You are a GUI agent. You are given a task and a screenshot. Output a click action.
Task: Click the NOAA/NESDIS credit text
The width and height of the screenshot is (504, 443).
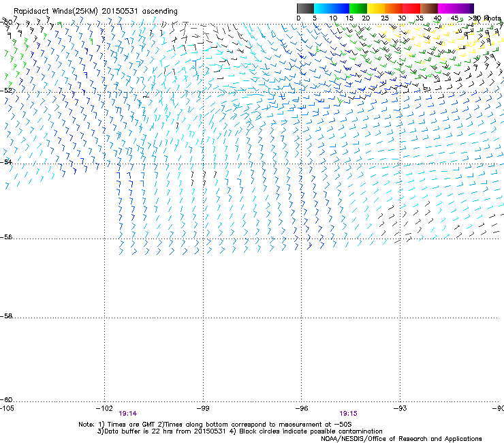[401, 439]
